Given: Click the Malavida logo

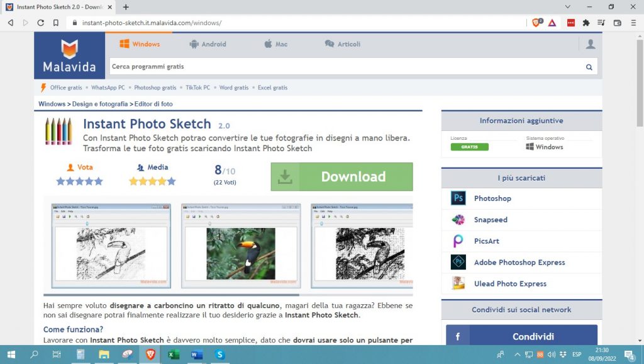Looking at the screenshot, I should tap(69, 55).
